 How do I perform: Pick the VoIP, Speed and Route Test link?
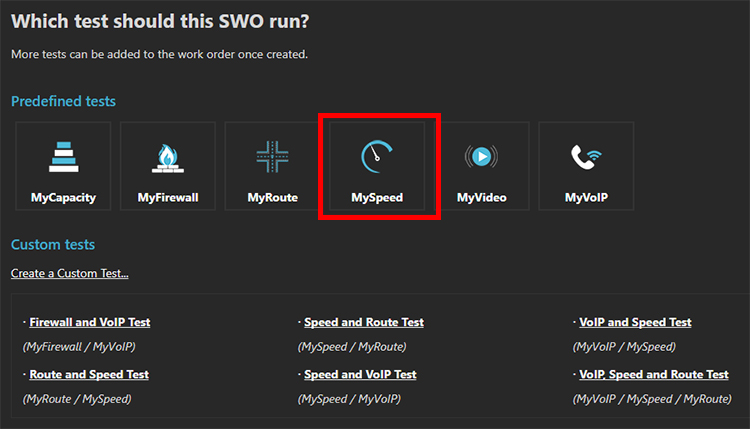(x=654, y=374)
